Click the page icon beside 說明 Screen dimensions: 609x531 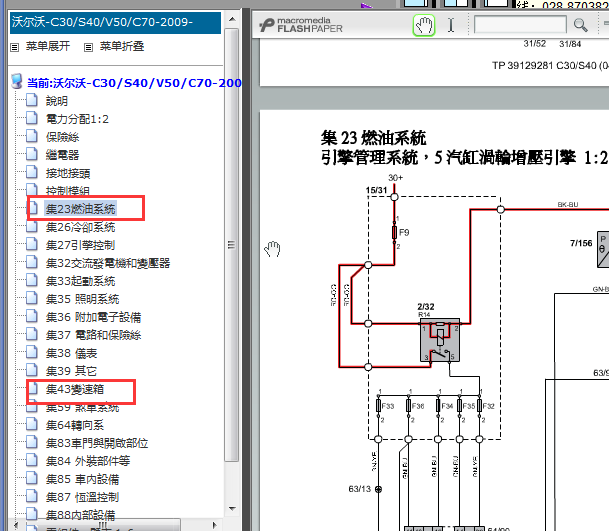(32, 100)
